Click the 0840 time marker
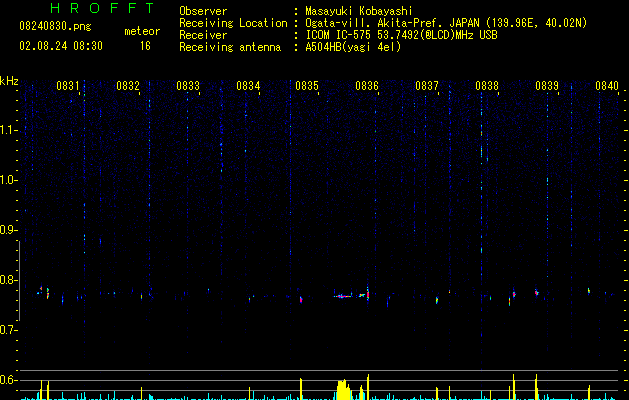This screenshot has height=400, width=629. pyautogui.click(x=607, y=86)
